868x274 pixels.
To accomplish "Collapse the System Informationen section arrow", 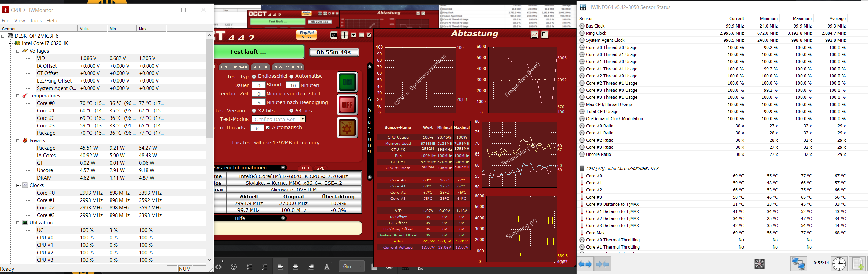I will click(x=283, y=168).
